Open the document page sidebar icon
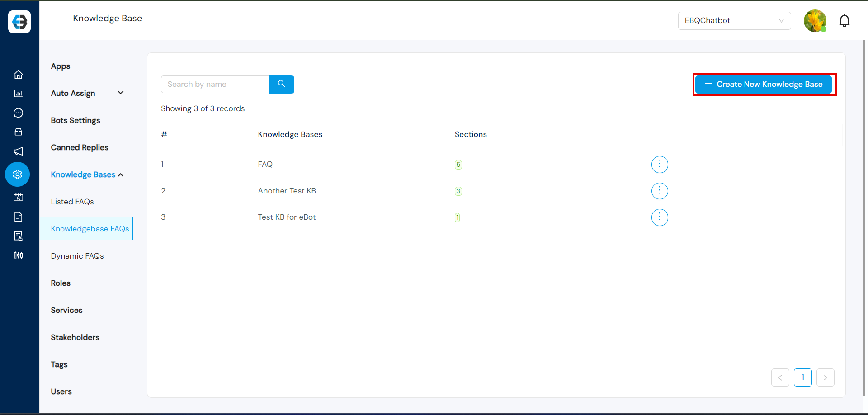The width and height of the screenshot is (868, 415). point(18,217)
